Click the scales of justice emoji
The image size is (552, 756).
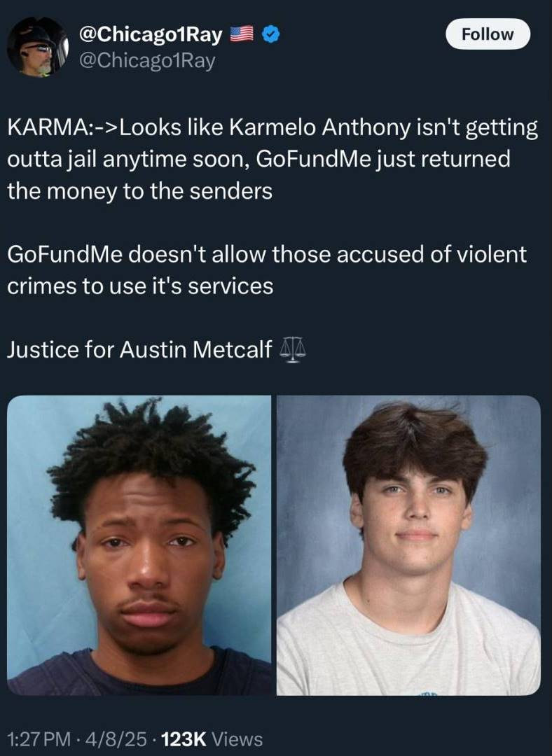click(x=293, y=349)
